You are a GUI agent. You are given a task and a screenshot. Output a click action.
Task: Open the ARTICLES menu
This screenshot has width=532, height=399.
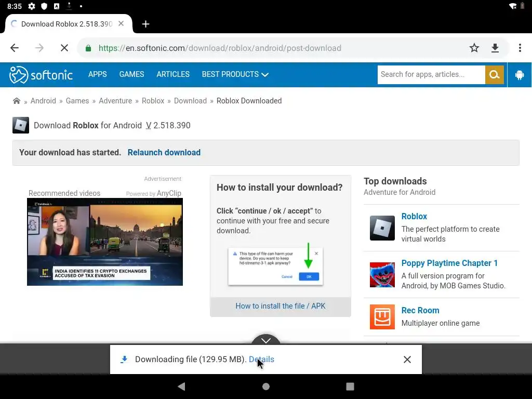173,74
